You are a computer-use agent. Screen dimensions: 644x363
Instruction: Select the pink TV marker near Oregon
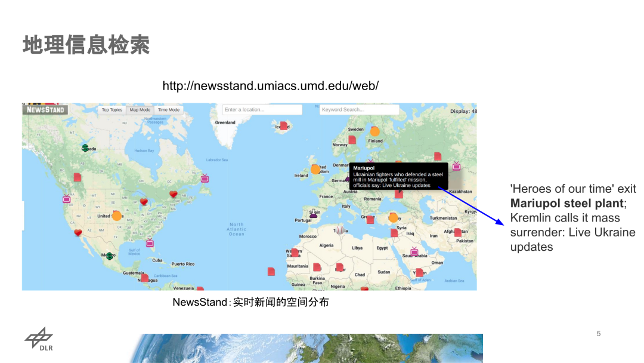point(67,199)
